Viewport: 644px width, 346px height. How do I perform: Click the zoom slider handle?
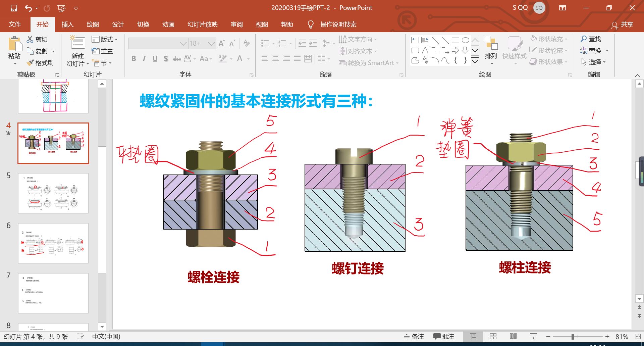(x=573, y=336)
